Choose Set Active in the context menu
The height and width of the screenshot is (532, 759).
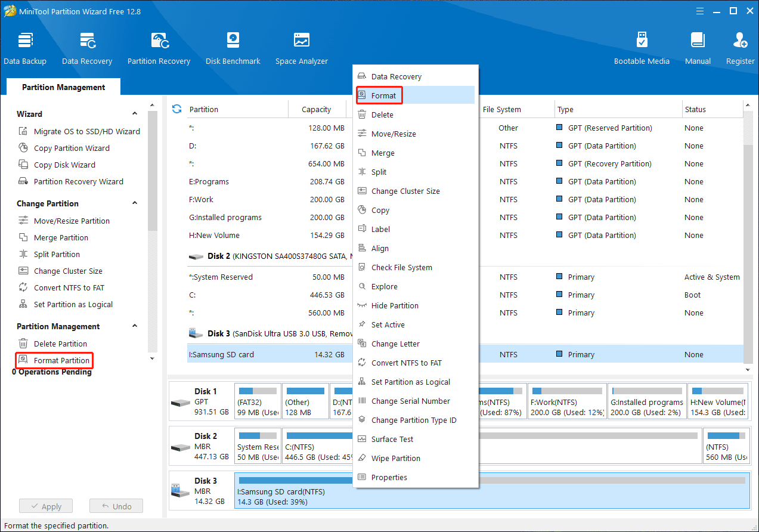point(416,324)
